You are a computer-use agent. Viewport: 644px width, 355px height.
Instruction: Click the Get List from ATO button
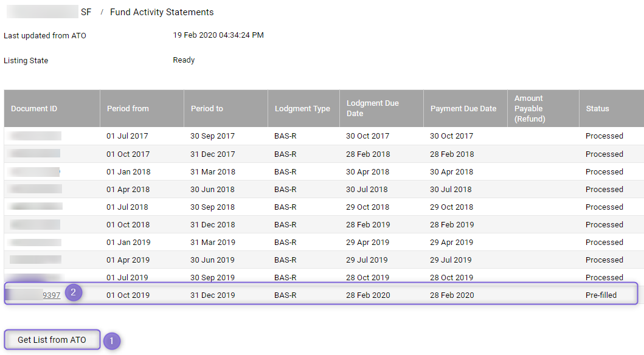[x=52, y=340]
